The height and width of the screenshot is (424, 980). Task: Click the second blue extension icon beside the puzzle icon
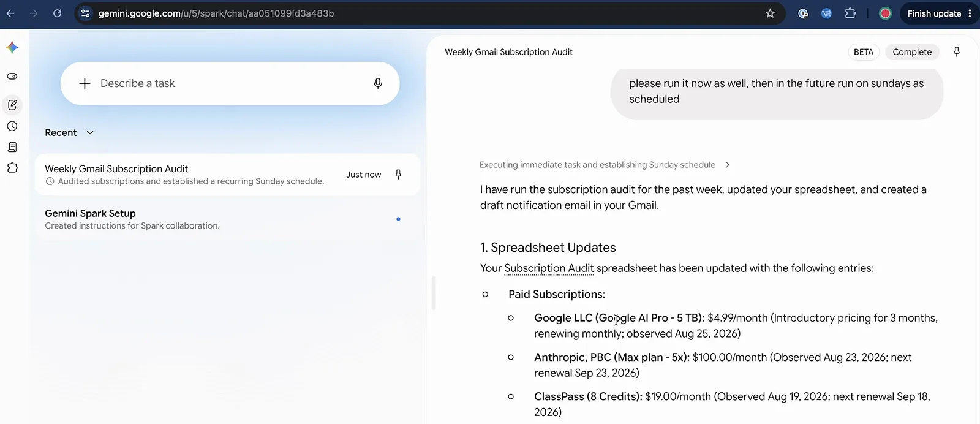point(826,13)
